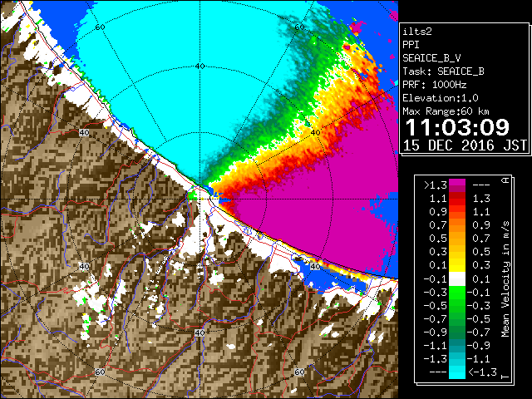Select the date 15 DEC 2016 JST
The width and height of the screenshot is (532, 399).
(x=465, y=145)
